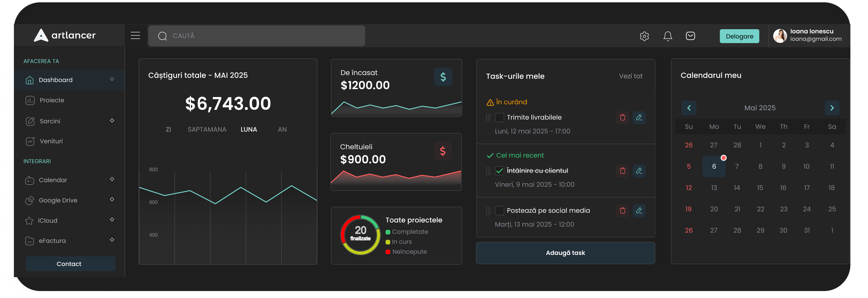Screen dimensions: 868x298
Task: Open Proiecte in the sidebar
Action: [x=51, y=100]
